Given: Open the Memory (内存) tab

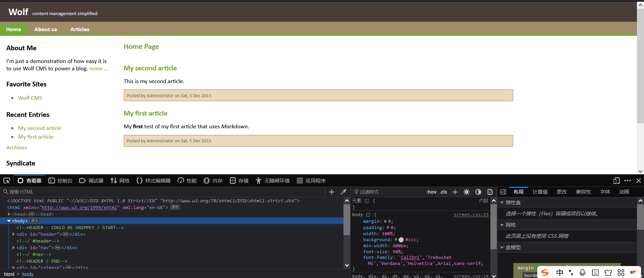Looking at the screenshot, I should tap(213, 181).
